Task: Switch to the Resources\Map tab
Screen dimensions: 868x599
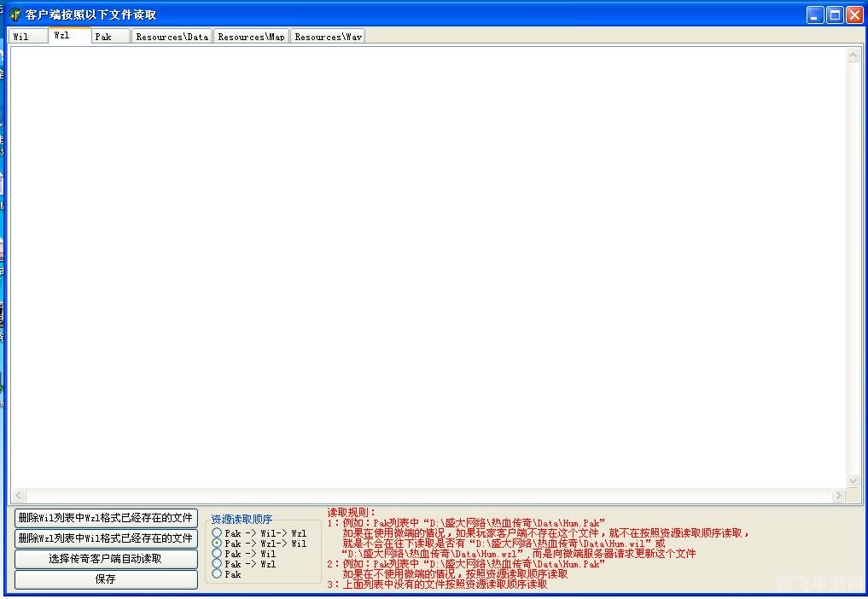Action: (x=251, y=37)
